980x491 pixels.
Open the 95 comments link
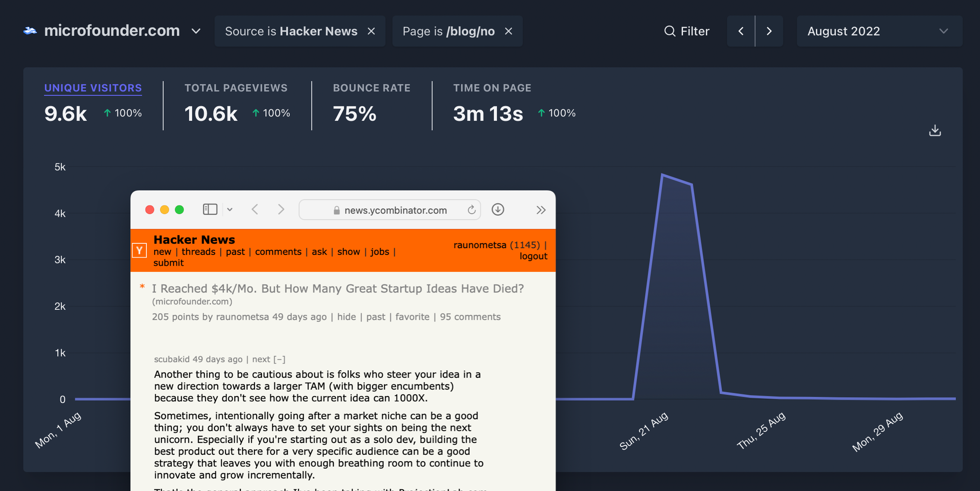[470, 317]
